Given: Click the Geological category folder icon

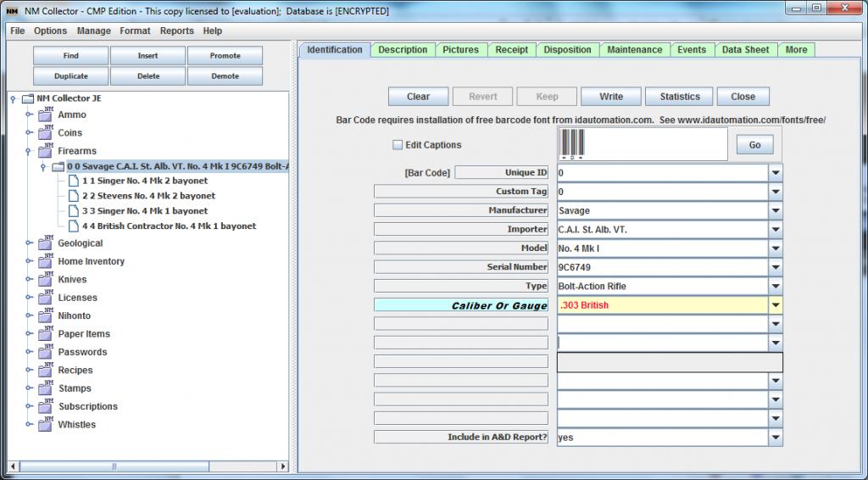Looking at the screenshot, I should click(46, 243).
